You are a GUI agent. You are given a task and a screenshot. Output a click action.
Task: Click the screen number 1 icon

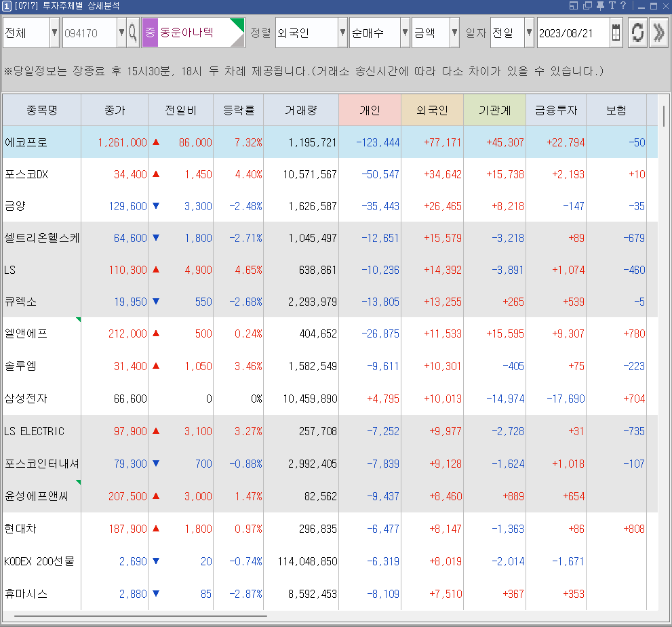coord(6,6)
